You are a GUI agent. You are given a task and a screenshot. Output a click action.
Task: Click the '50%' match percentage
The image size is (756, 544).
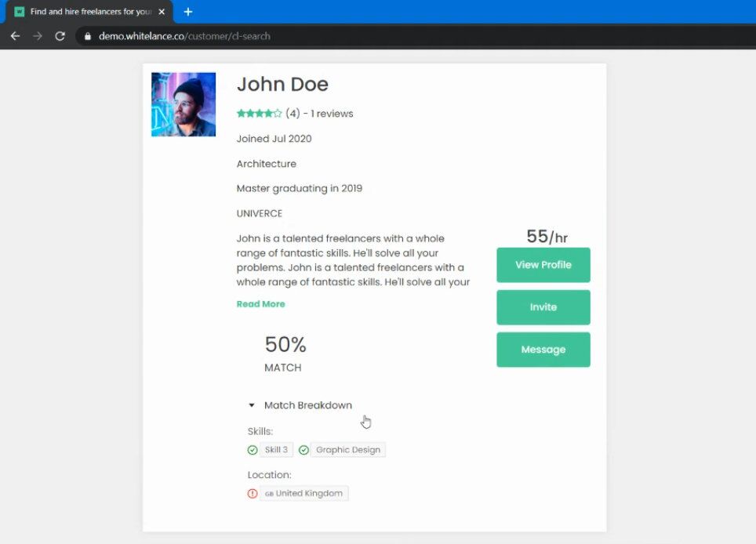coord(285,345)
